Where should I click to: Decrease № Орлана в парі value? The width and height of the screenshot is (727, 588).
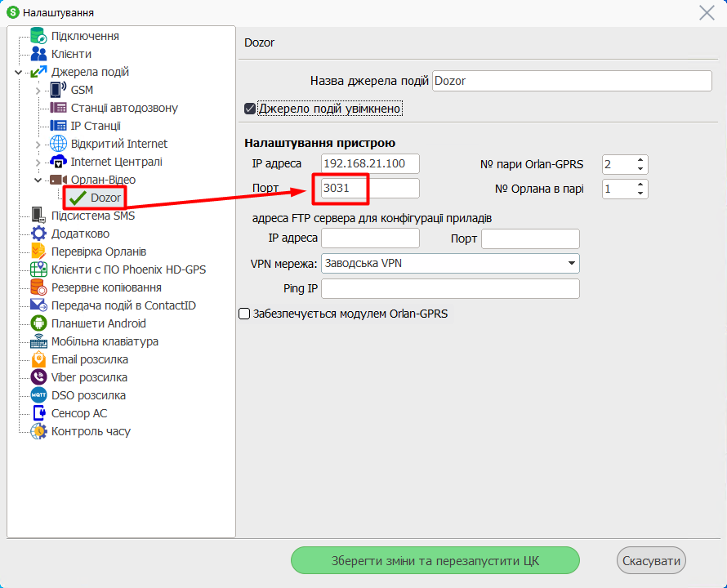640,194
